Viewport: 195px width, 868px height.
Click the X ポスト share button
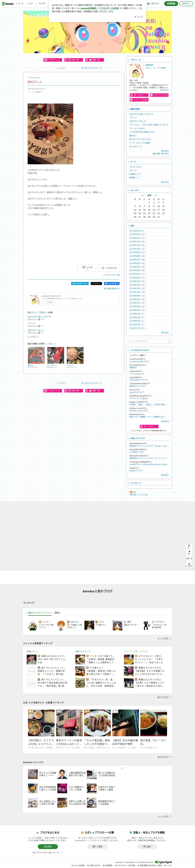[x=96, y=284]
